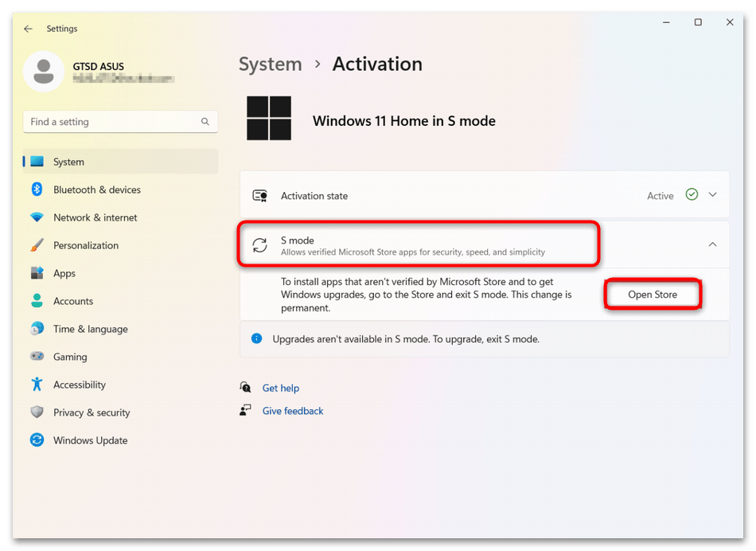Open Bluetooth & devices settings
The image size is (756, 551).
tap(120, 190)
